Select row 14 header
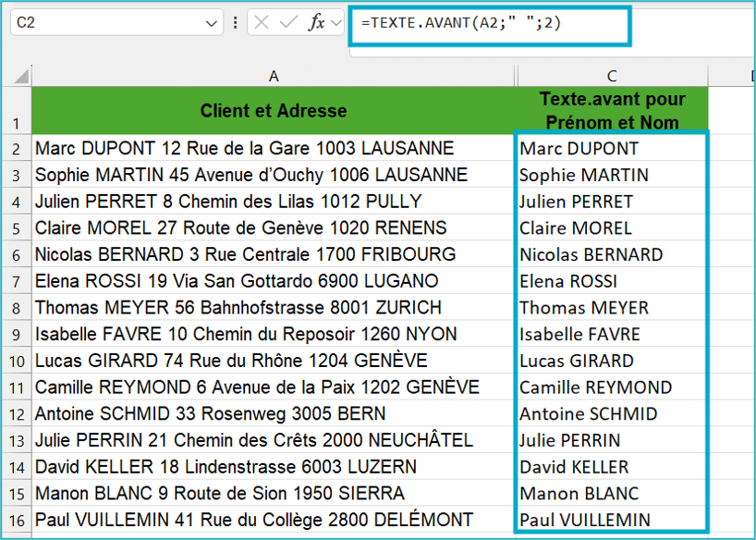756x540 pixels. [x=17, y=466]
